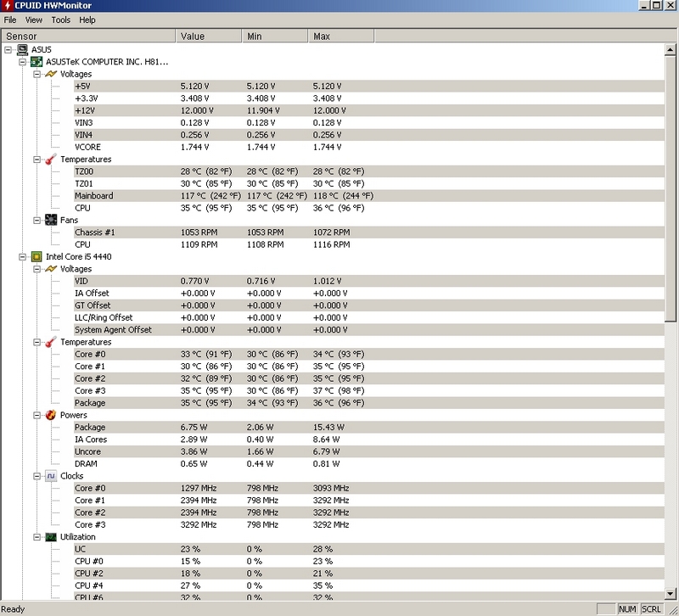Image resolution: width=679 pixels, height=616 pixels.
Task: Click the Max column header
Action: coord(341,36)
